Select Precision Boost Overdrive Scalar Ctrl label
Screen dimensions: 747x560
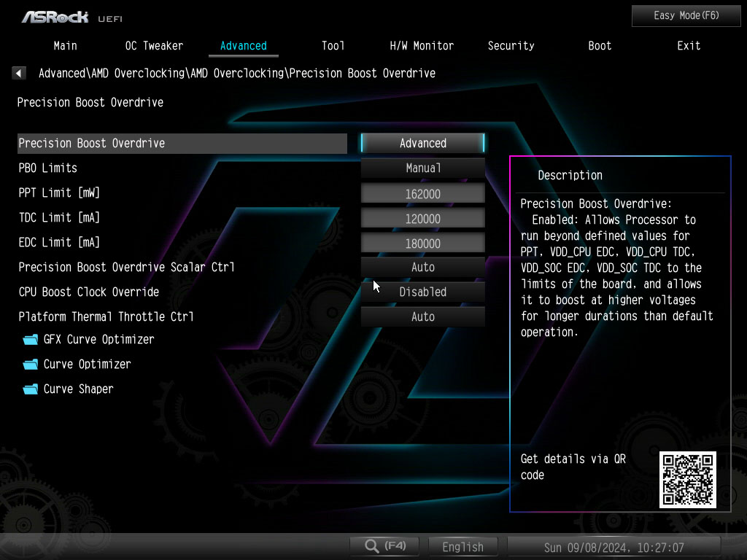point(126,267)
